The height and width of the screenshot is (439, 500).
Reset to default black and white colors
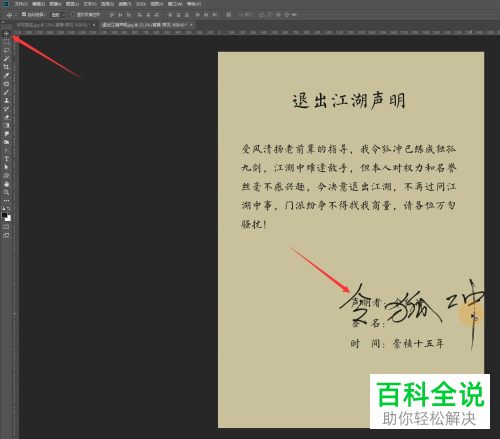pos(4,208)
